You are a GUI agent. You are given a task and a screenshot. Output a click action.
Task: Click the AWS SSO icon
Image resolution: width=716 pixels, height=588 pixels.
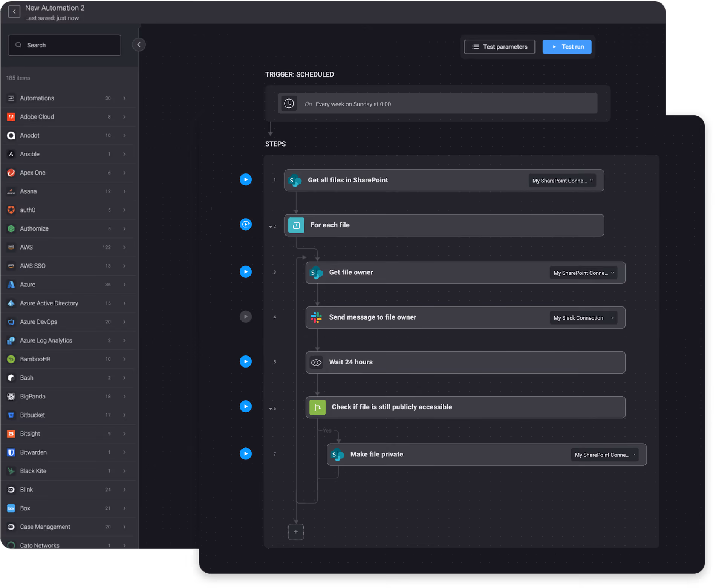[11, 266]
